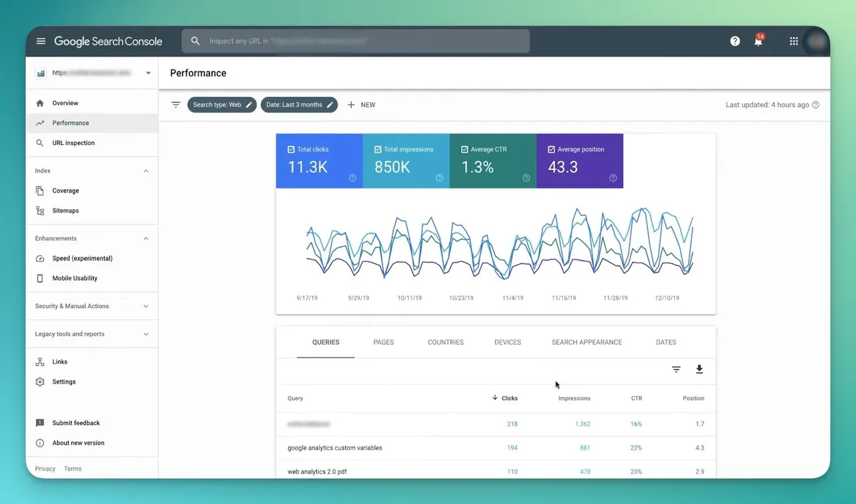Open the property selector dropdown
This screenshot has width=856, height=504.
pyautogui.click(x=148, y=73)
